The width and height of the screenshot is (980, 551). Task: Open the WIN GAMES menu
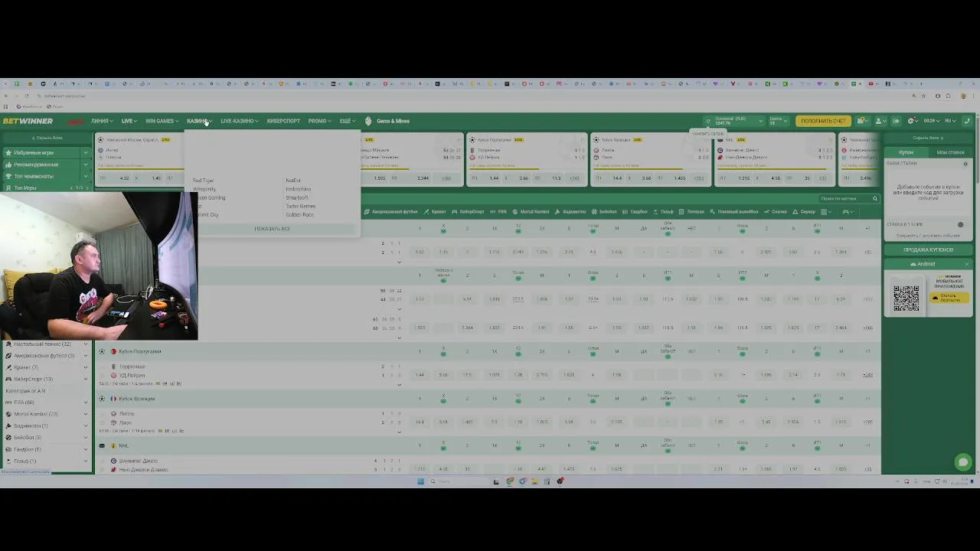(162, 121)
